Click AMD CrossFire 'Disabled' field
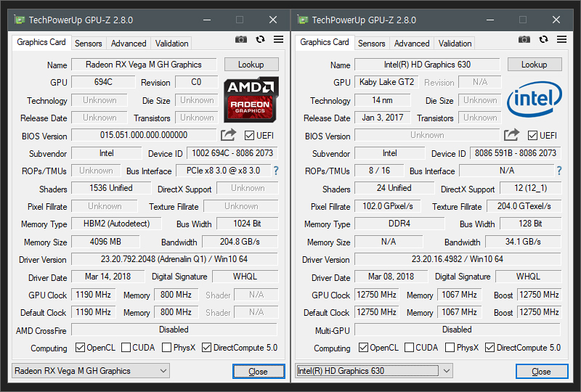The image size is (581, 392). 174,330
